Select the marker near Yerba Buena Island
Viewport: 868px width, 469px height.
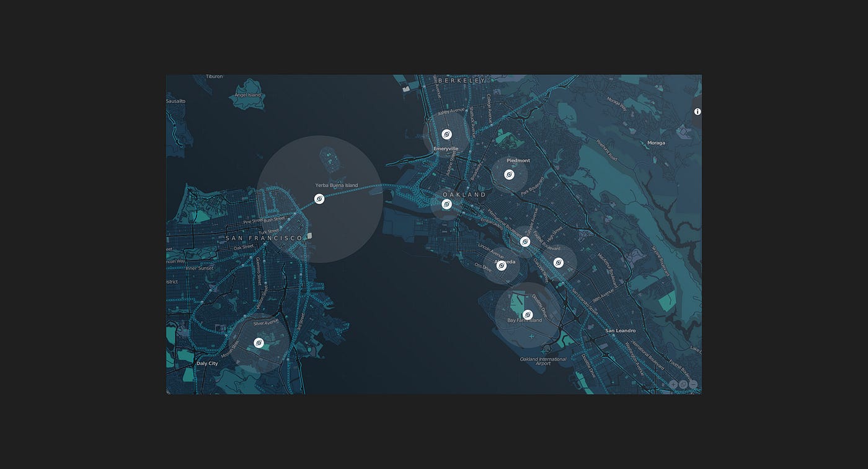pyautogui.click(x=319, y=199)
